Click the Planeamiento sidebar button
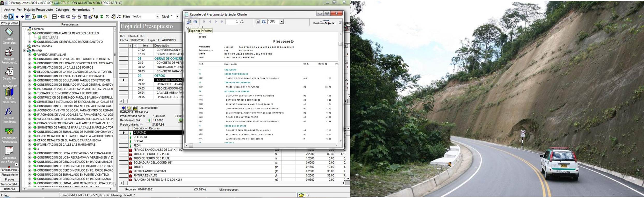644x198 pixels. [x=10, y=175]
